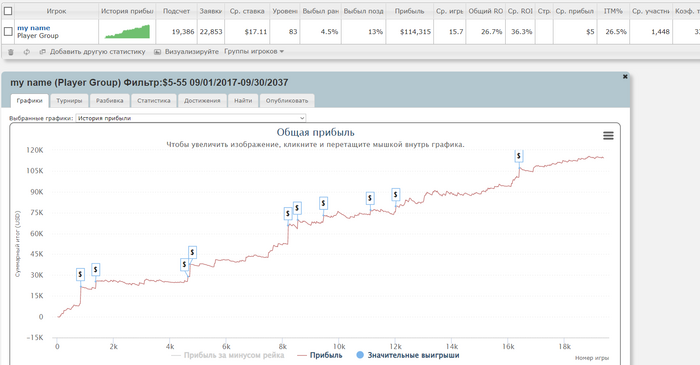
Task: Click the picture icon beside 'Визуализируйте'
Action: coord(157,52)
